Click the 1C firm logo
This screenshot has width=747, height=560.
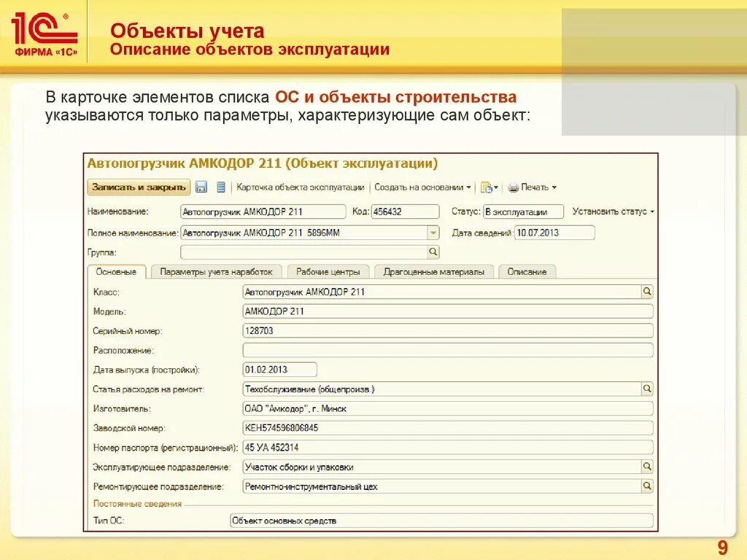click(x=44, y=34)
